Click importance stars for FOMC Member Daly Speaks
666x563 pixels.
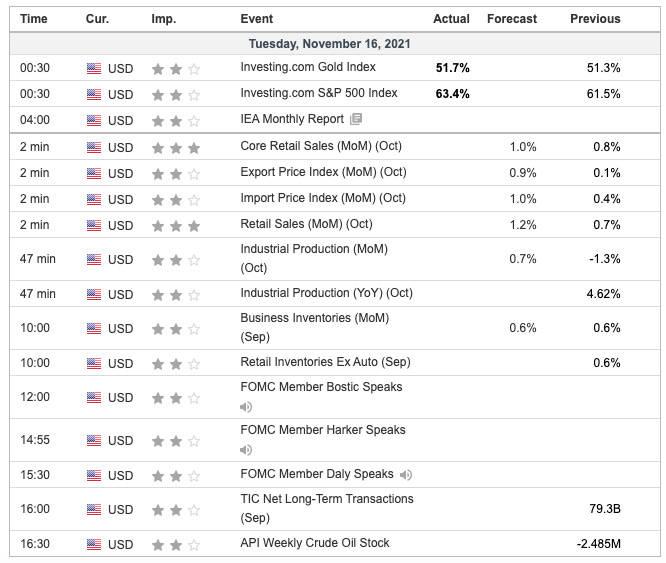click(x=176, y=476)
